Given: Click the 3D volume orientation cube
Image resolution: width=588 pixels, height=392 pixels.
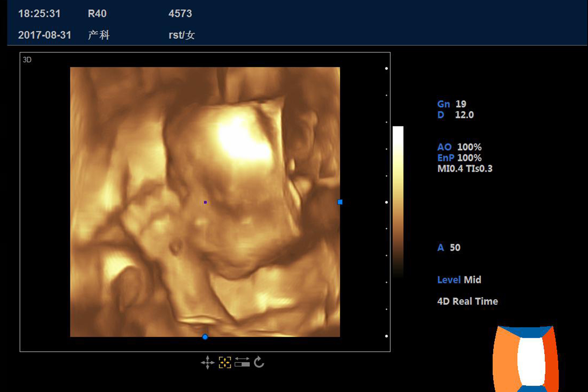Looking at the screenshot, I should pyautogui.click(x=526, y=359).
